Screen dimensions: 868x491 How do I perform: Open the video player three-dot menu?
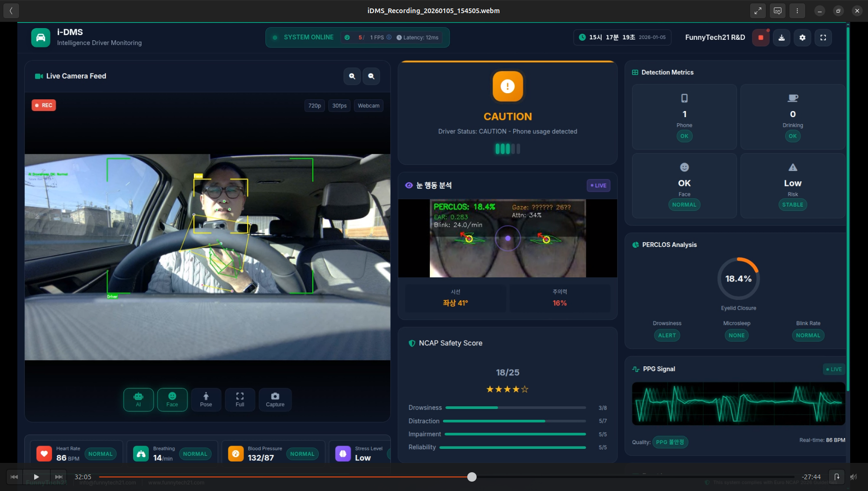coord(797,11)
